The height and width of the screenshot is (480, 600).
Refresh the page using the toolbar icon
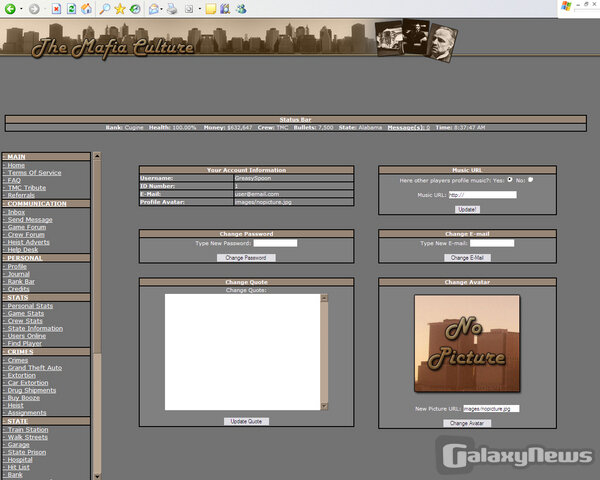(x=71, y=9)
